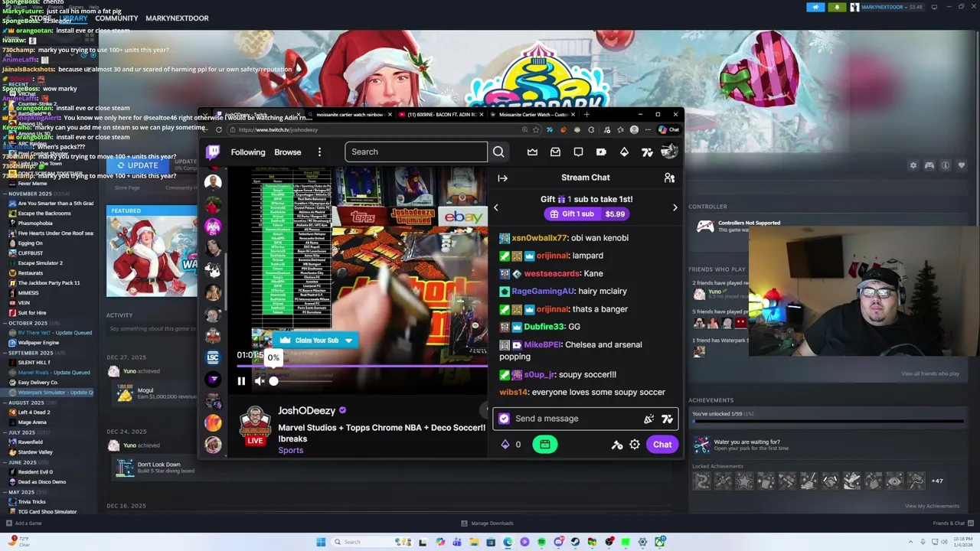This screenshot has width=980, height=551.
Task: Open the Steam COMMUNITY menu
Action: pos(116,18)
